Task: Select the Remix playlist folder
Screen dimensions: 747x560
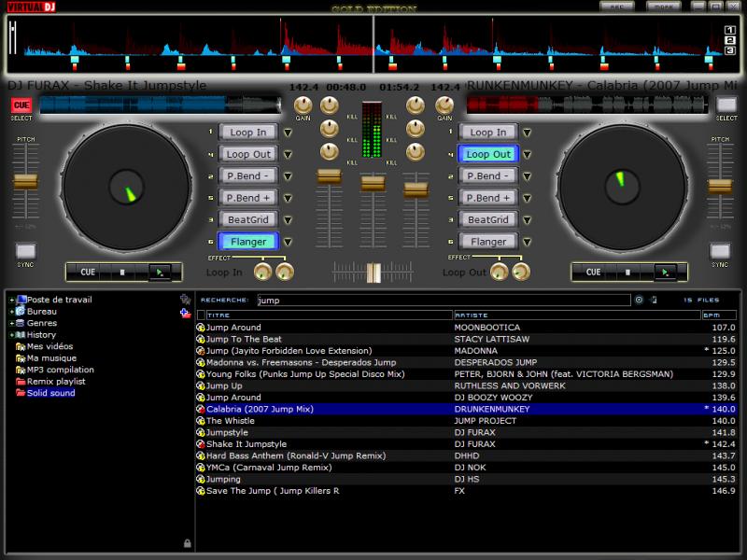Action: (x=55, y=381)
